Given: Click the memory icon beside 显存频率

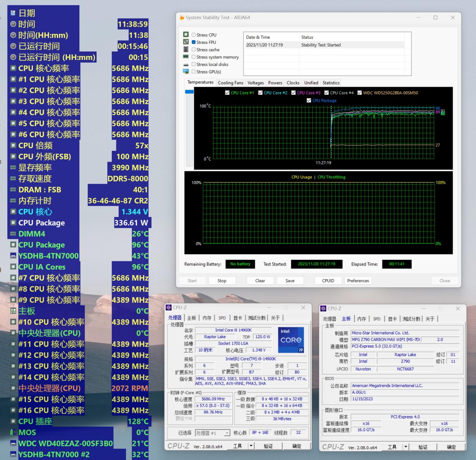Looking at the screenshot, I should pyautogui.click(x=13, y=167).
